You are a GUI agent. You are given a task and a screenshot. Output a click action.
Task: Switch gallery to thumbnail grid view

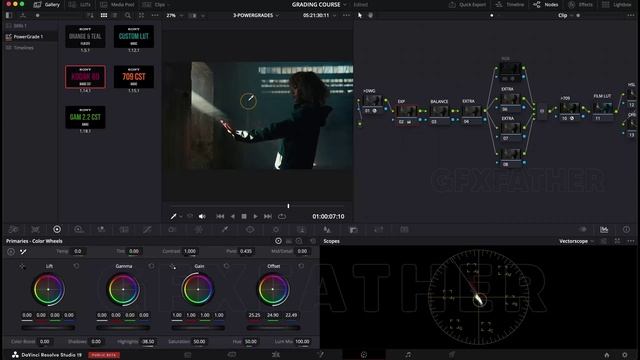tap(104, 15)
